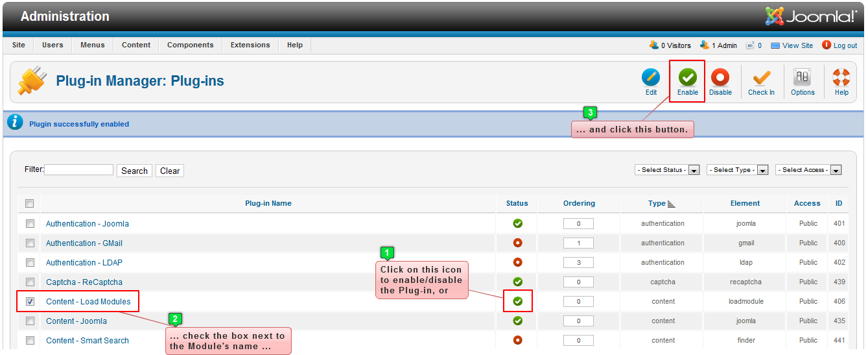The image size is (868, 355).
Task: Check the box for Content - Joomla
Action: pos(30,321)
